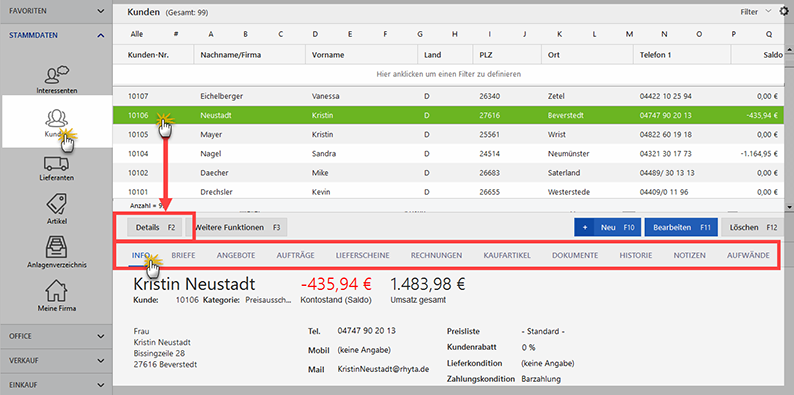Select customer row Sandra Nagel 10104
This screenshot has width=794, height=395.
coord(448,153)
